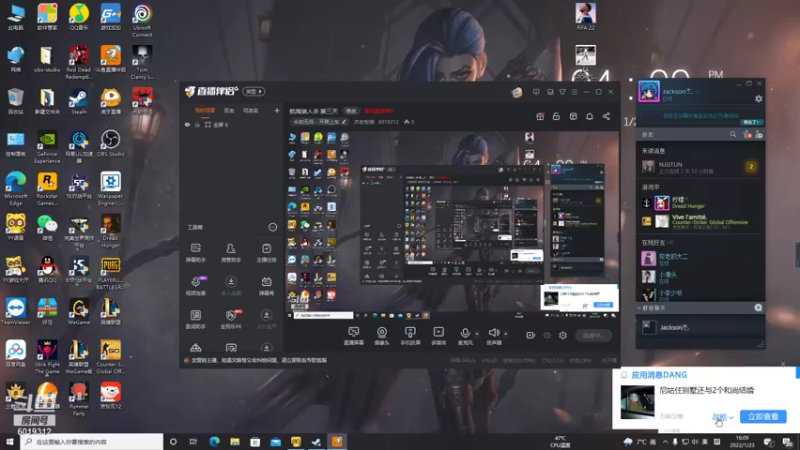800x450 pixels.
Task: Focus the taskbar search box
Action: click(92, 442)
